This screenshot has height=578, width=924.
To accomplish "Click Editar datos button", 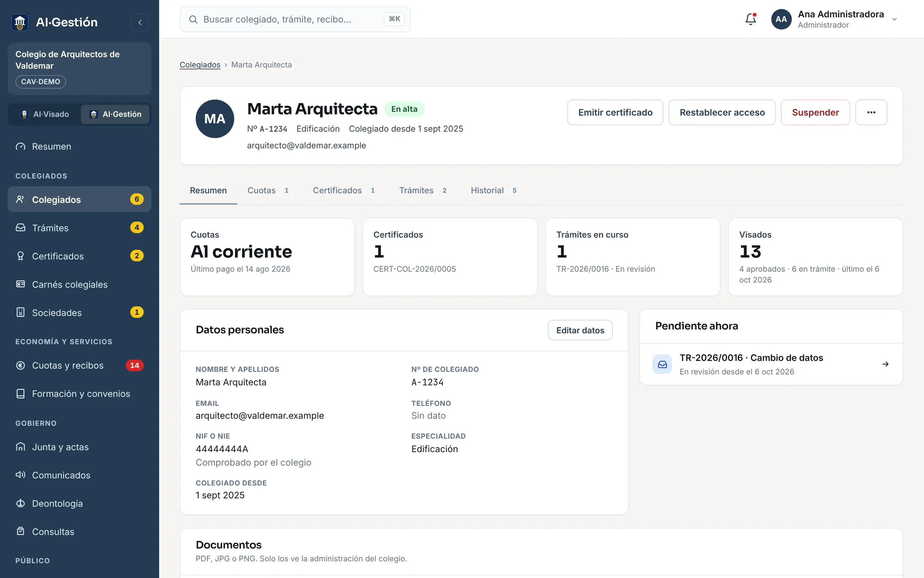I will coord(580,330).
